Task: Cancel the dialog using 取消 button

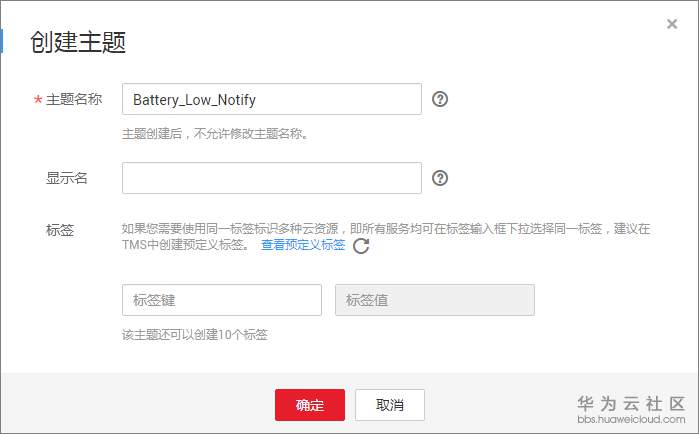Action: (x=390, y=405)
